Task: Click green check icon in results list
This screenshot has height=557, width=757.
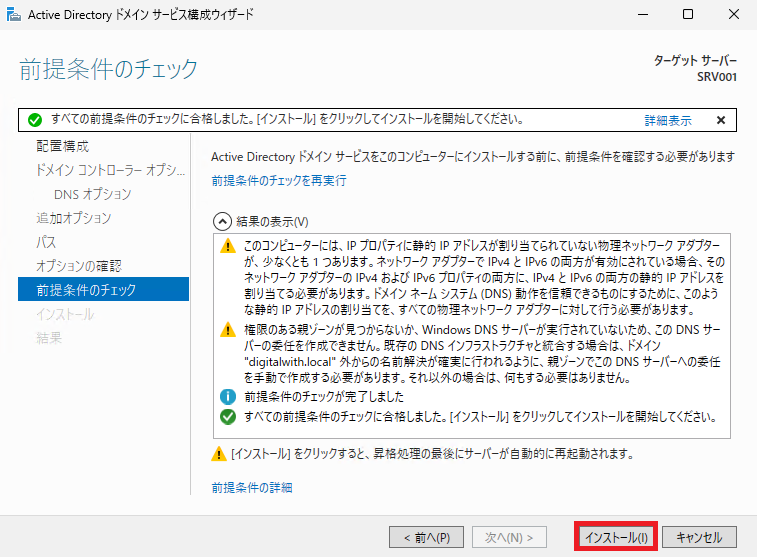Action: coord(228,417)
